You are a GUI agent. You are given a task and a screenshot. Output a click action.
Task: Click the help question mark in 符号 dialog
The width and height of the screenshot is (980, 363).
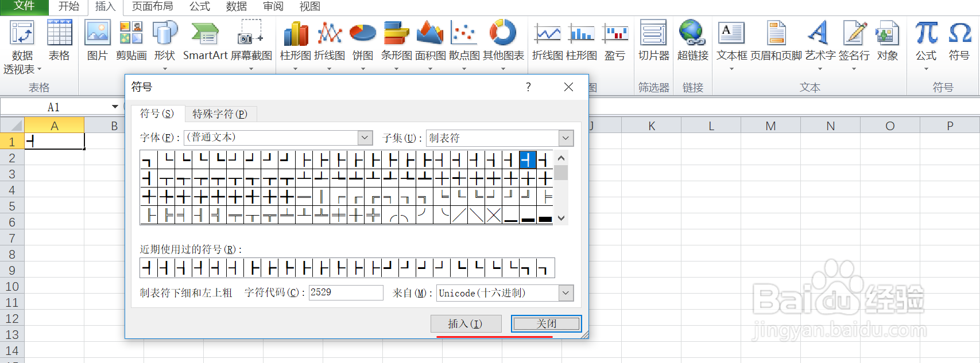tap(528, 87)
